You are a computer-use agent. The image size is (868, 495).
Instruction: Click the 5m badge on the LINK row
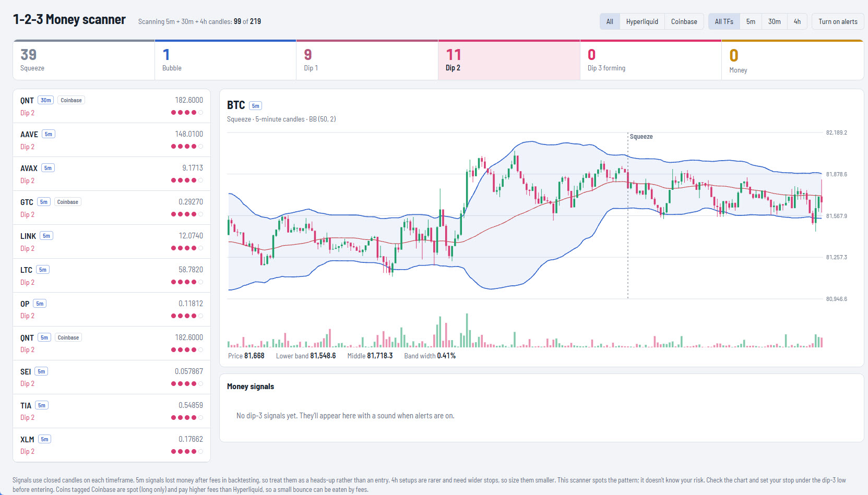[46, 236]
